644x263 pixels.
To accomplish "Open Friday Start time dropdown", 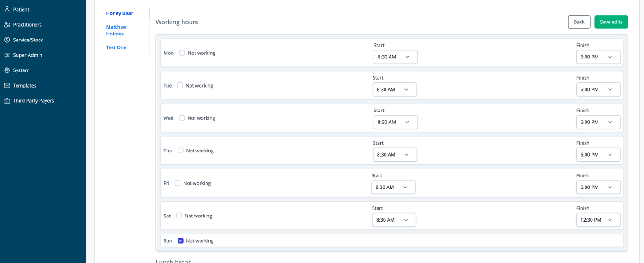I will (x=393, y=187).
